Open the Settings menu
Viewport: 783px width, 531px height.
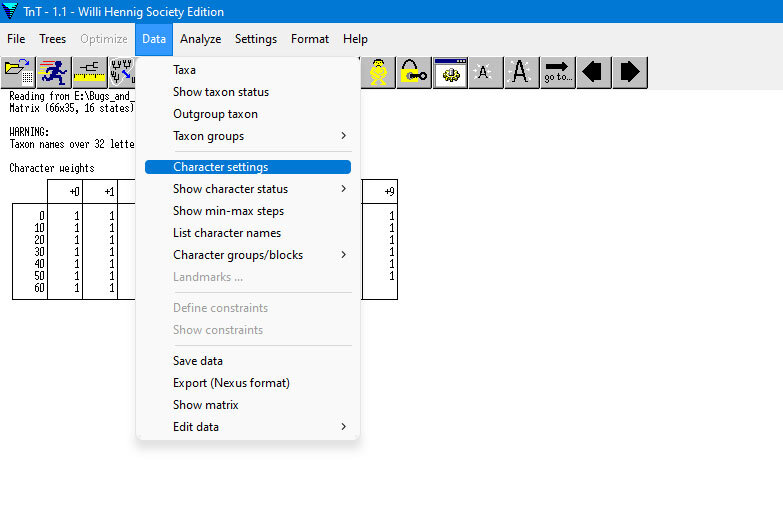(x=256, y=39)
